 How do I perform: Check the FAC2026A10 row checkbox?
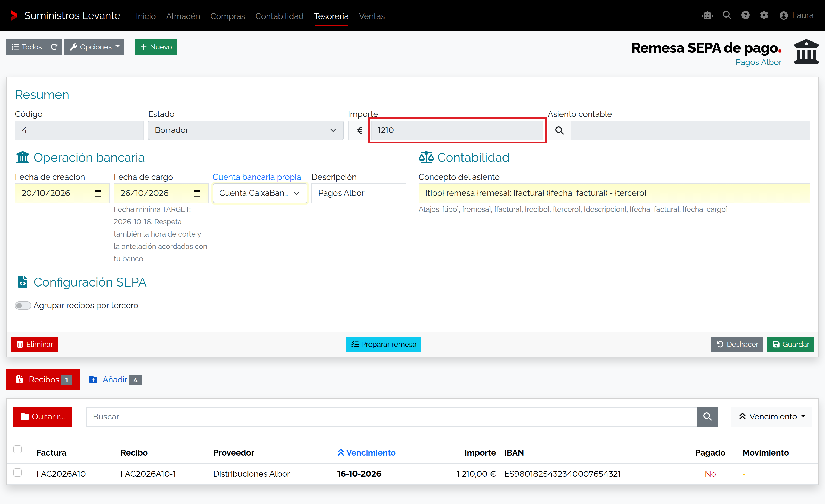coord(18,473)
